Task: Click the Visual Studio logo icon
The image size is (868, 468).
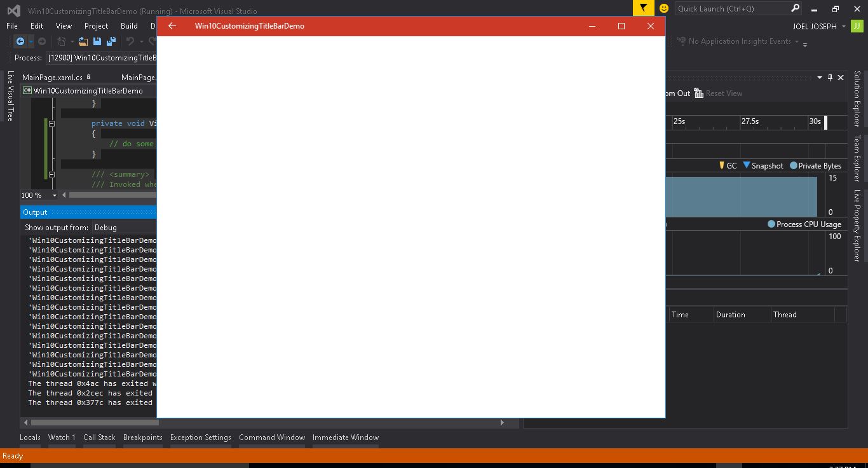Action: 13,11
